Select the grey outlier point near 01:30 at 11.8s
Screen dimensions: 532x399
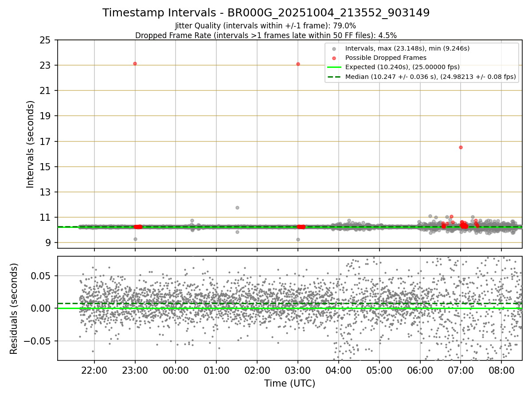point(237,207)
